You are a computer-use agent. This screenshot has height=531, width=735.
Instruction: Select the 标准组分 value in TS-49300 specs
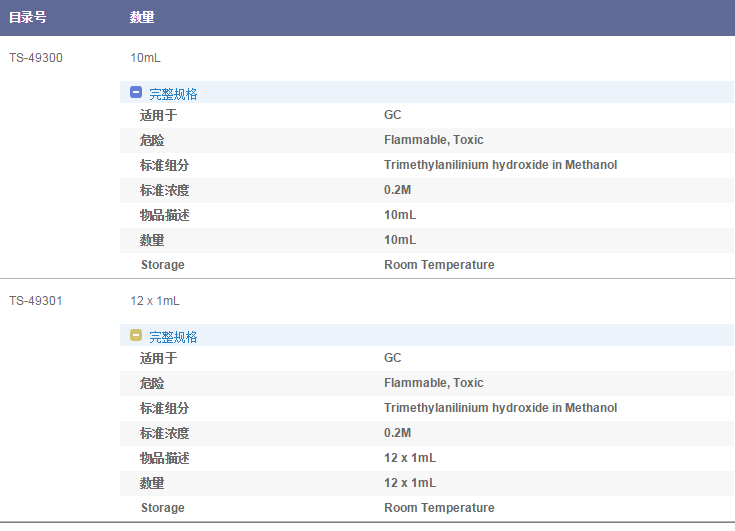pyautogui.click(x=500, y=165)
